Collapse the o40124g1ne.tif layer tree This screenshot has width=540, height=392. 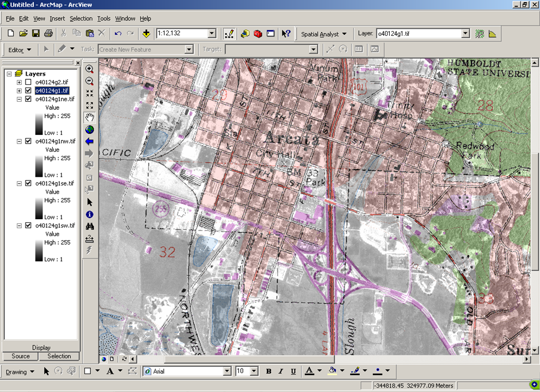click(x=20, y=99)
